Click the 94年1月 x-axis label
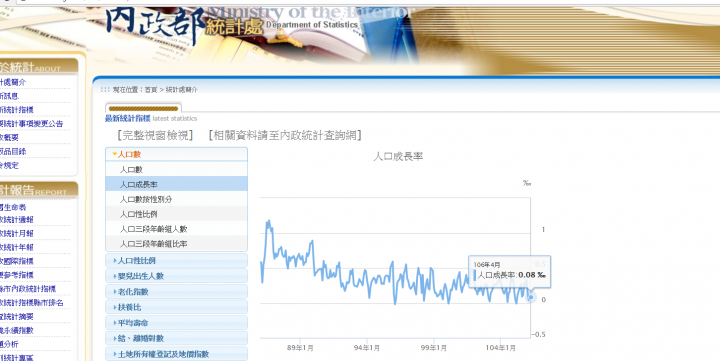Screen dimensions: 720x361 click(367, 348)
